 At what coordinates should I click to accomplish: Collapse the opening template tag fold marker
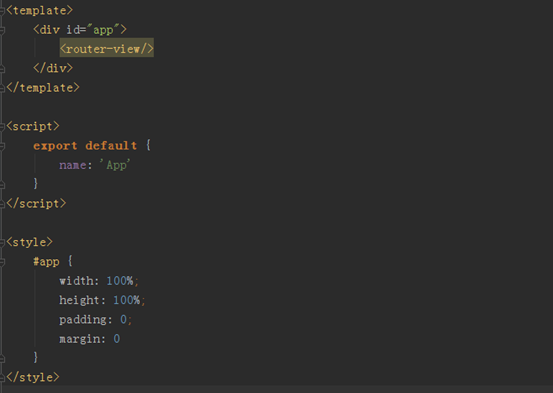(x=2, y=11)
